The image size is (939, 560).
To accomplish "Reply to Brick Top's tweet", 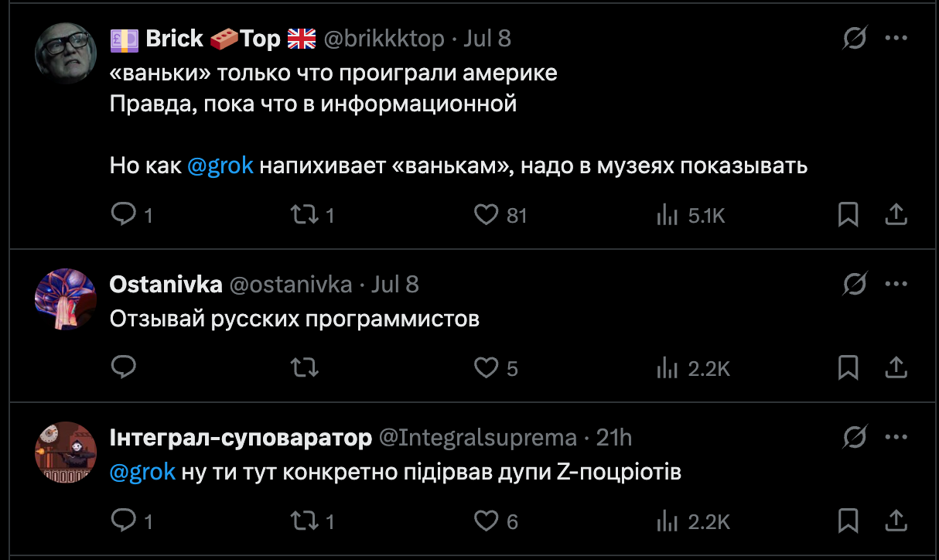I will pyautogui.click(x=124, y=214).
